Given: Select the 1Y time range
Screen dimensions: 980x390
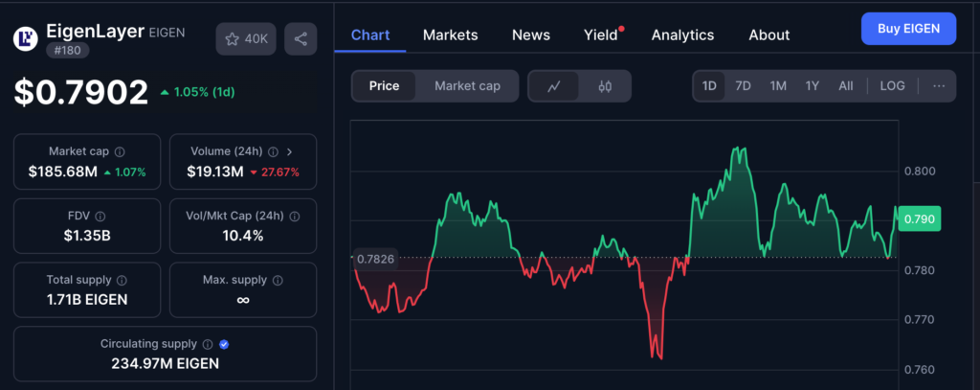Looking at the screenshot, I should tap(812, 86).
